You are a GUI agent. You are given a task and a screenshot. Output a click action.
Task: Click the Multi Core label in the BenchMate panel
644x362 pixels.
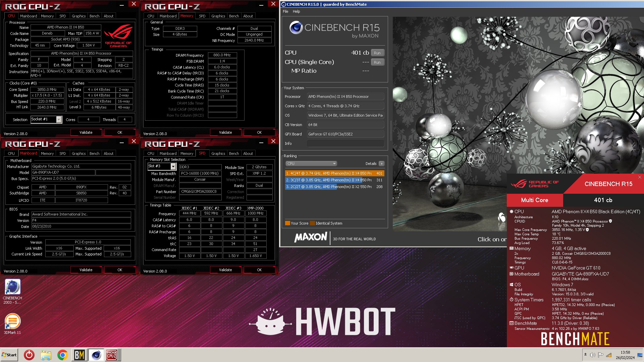pos(535,200)
